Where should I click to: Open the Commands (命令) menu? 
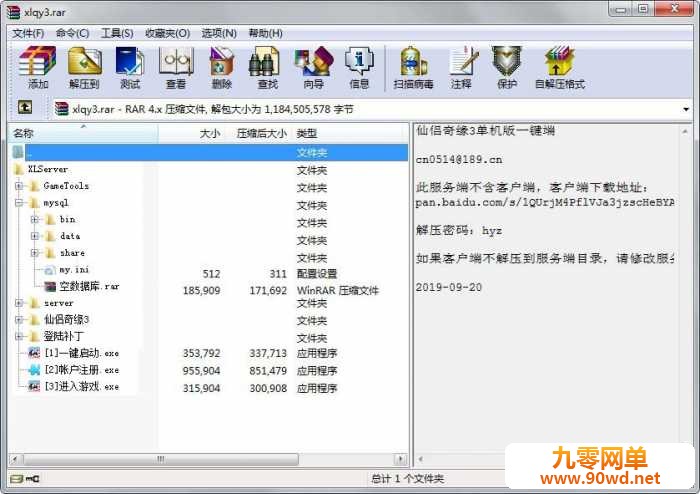pyautogui.click(x=72, y=33)
